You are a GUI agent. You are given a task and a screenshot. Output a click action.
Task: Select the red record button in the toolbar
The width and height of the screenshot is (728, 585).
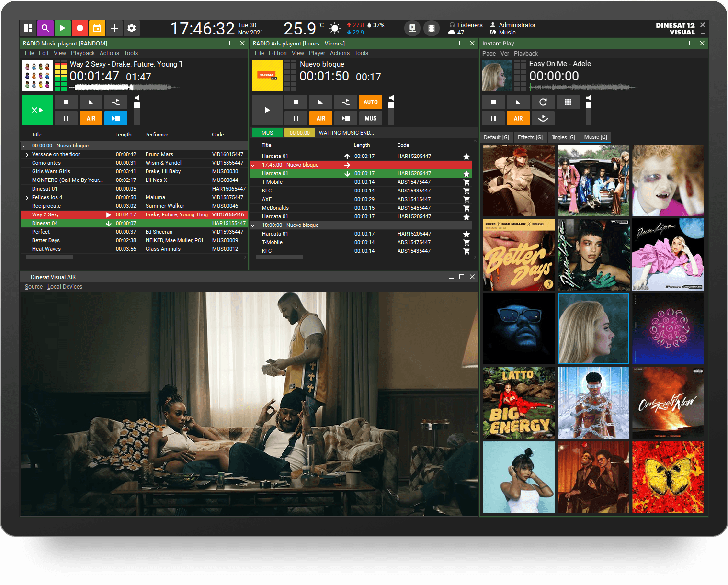(x=80, y=28)
